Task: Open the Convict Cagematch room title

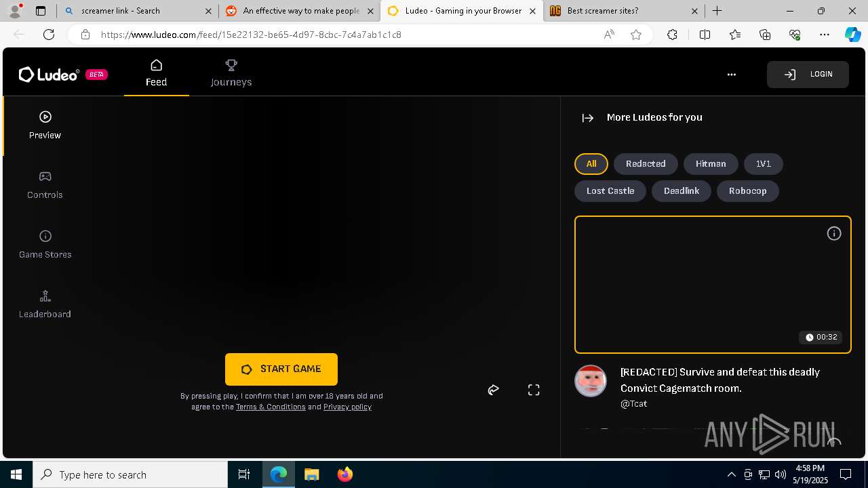Action: click(720, 380)
